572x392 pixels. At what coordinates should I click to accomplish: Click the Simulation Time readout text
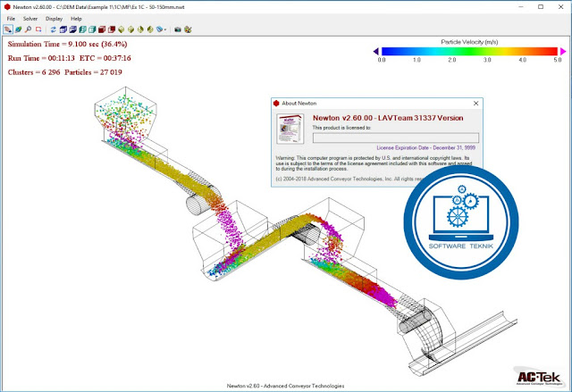coord(68,44)
